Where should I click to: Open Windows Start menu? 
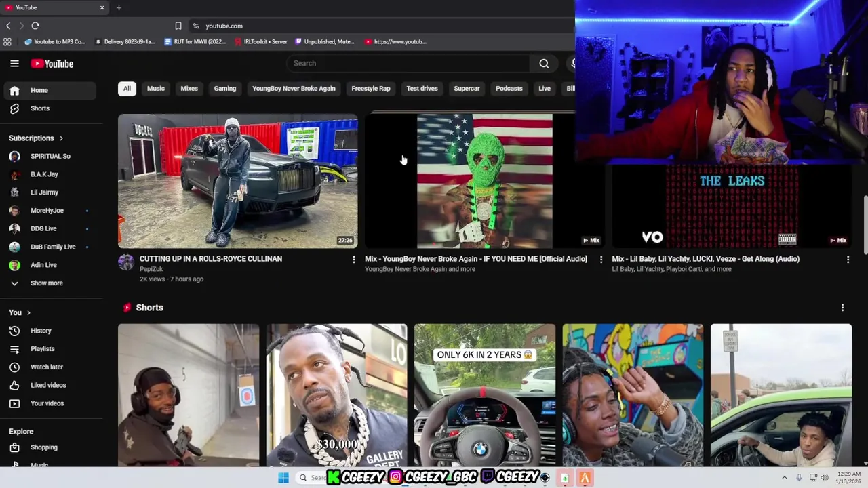(283, 478)
